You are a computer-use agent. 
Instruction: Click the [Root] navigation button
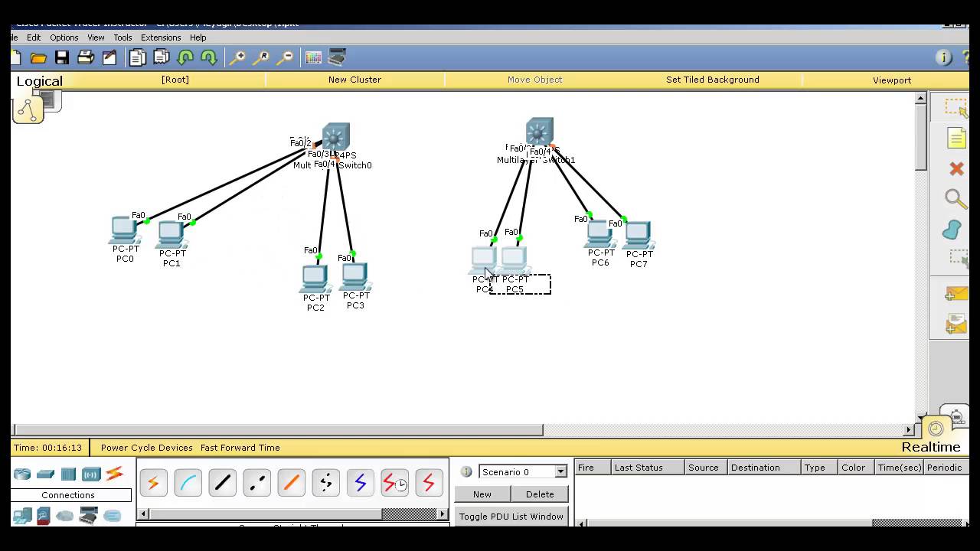pyautogui.click(x=175, y=80)
